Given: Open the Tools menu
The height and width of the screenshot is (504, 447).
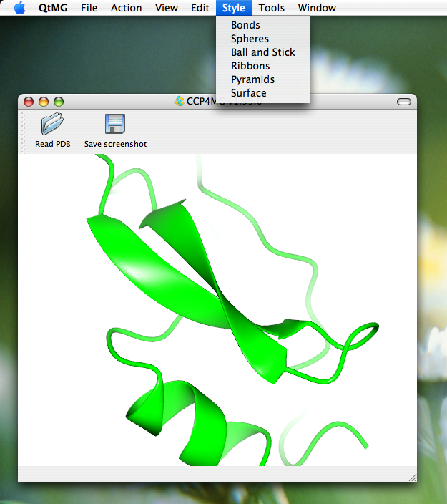Looking at the screenshot, I should tap(272, 8).
